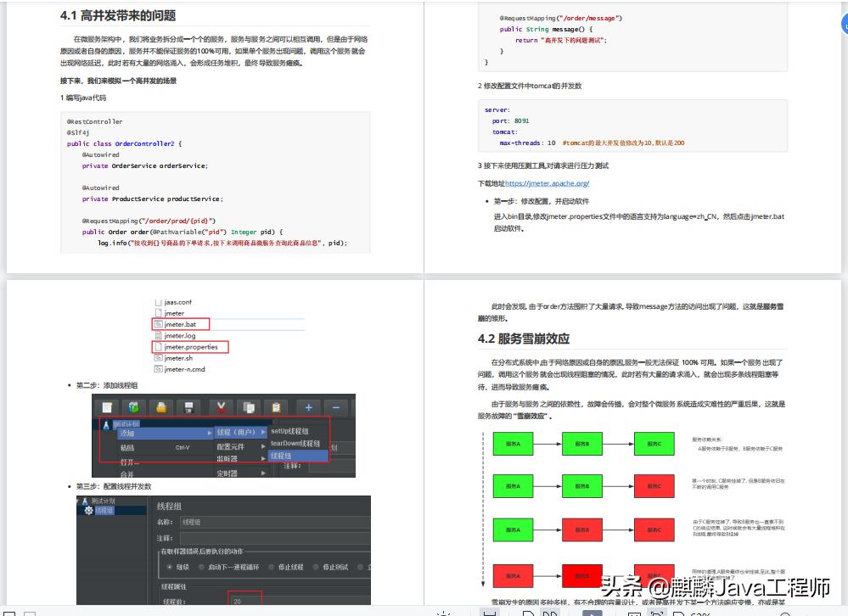Click the code line max-threads: 10

[x=527, y=143]
